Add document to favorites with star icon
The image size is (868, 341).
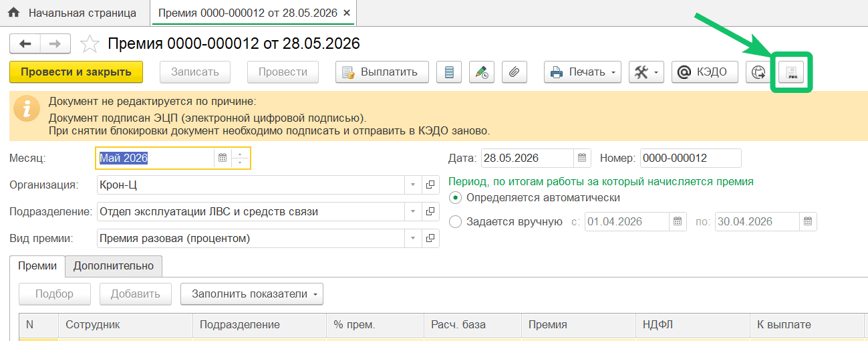(90, 44)
